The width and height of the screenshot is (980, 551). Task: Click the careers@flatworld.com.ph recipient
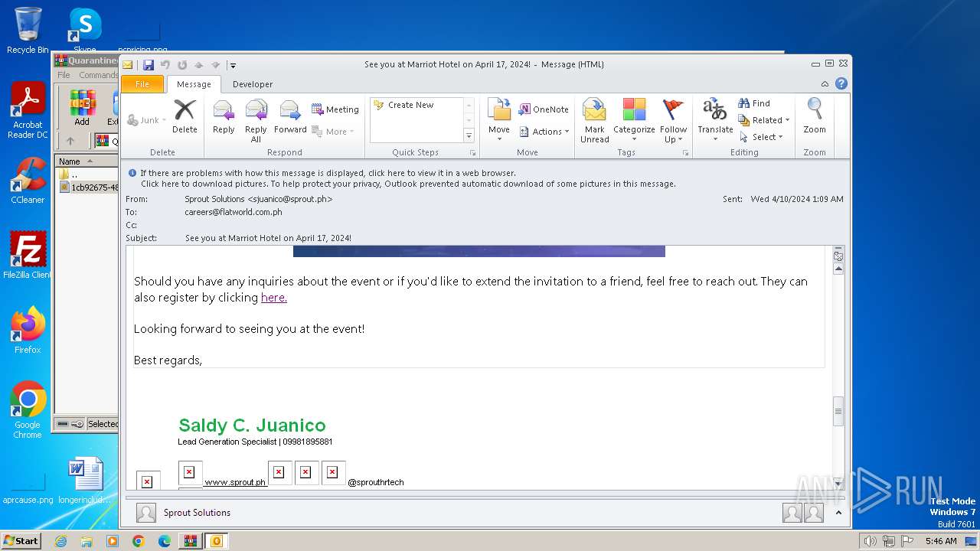coord(234,212)
